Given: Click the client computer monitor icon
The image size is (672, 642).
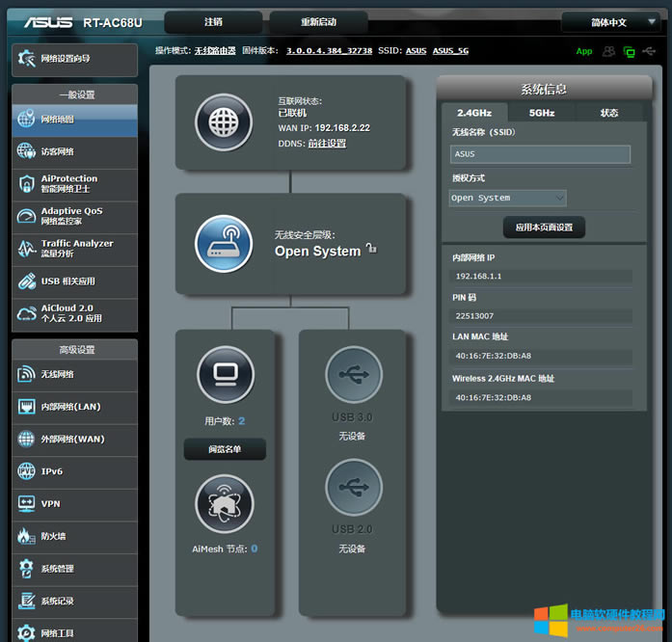Looking at the screenshot, I should tap(225, 374).
